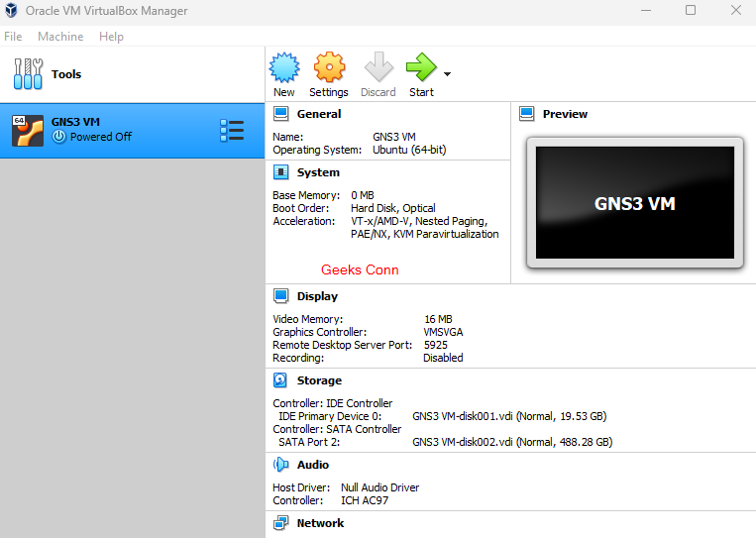Select the GNS3 VM entry in list
The image size is (756, 538).
132,131
